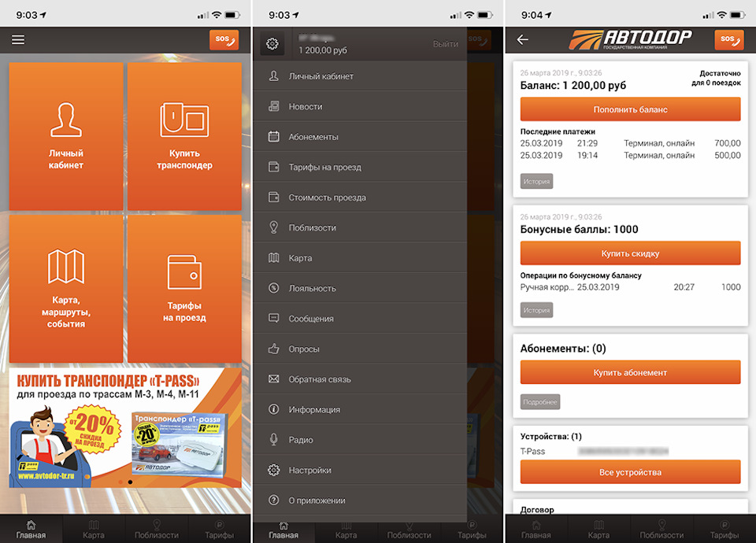Select Тарифы на проезд menu item

[360, 167]
